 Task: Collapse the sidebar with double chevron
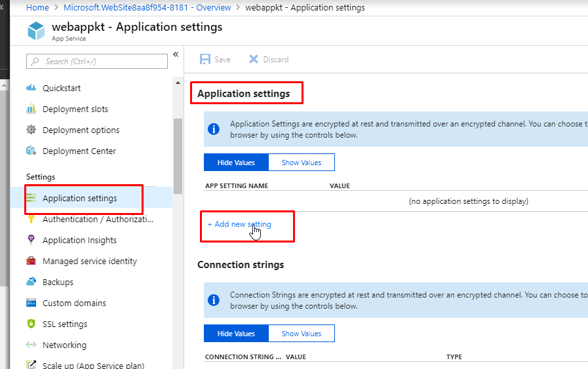[176, 55]
